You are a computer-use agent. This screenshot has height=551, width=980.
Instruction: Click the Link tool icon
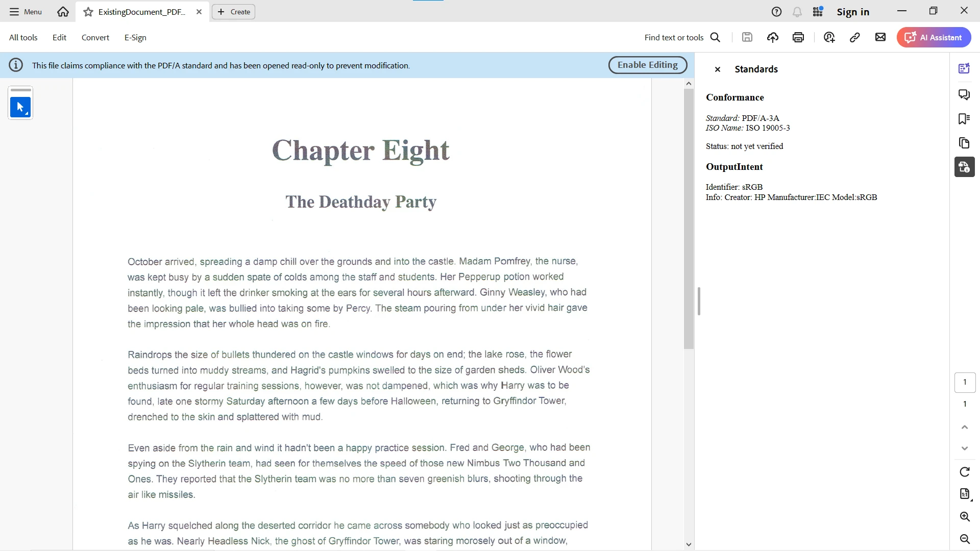click(x=855, y=37)
